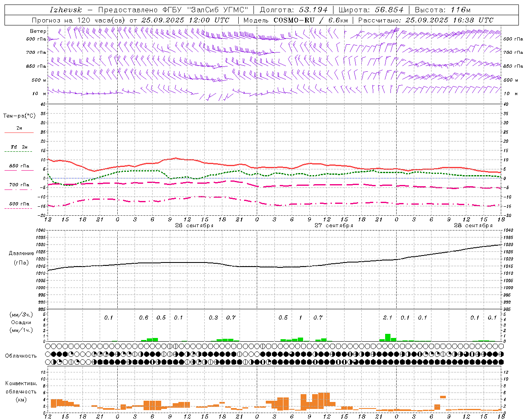The width and height of the screenshot is (525, 420).
Task: Click the dashed magenta "700 гПа" legend sample
Action: (18, 190)
